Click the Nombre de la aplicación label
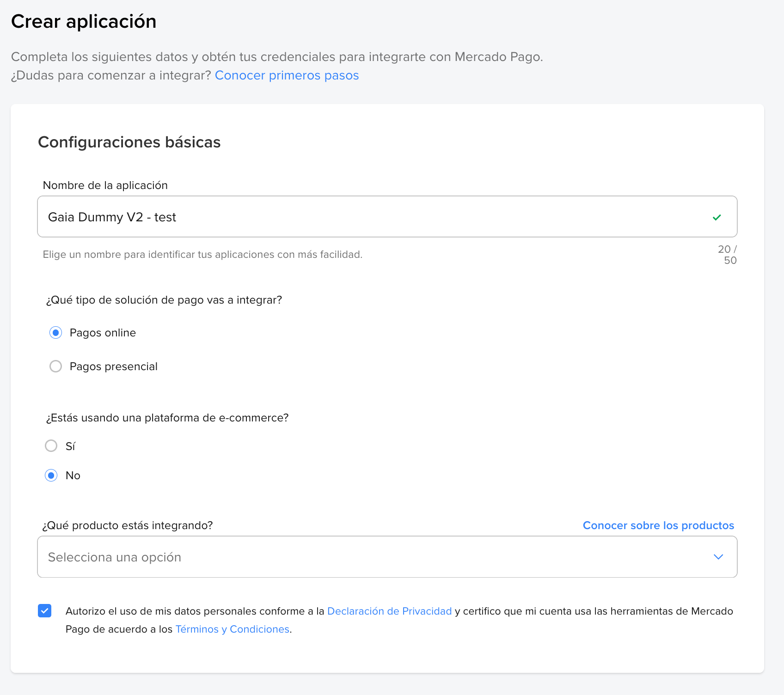 (105, 185)
